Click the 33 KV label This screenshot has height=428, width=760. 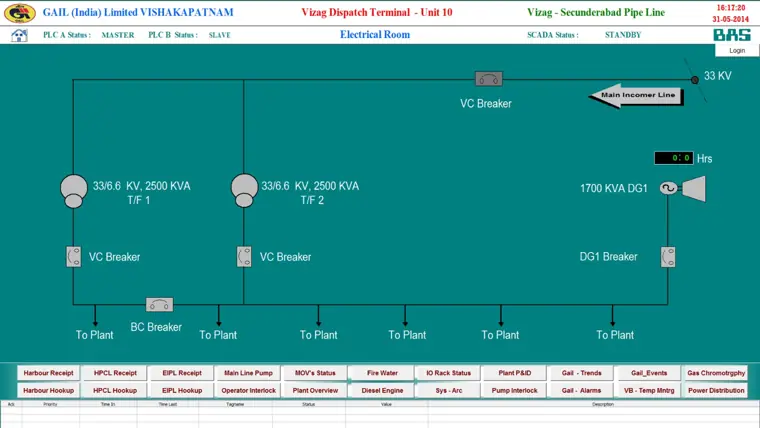click(717, 76)
